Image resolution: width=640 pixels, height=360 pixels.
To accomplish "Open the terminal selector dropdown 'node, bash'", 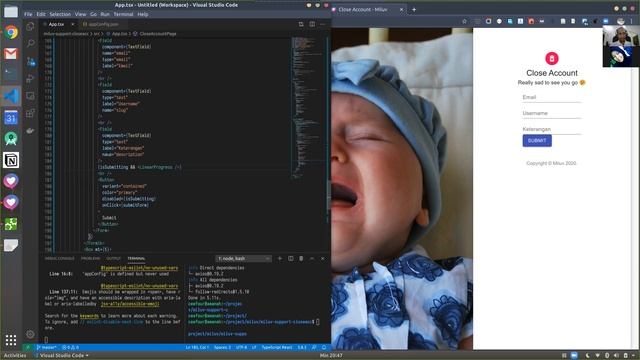I will [243, 258].
